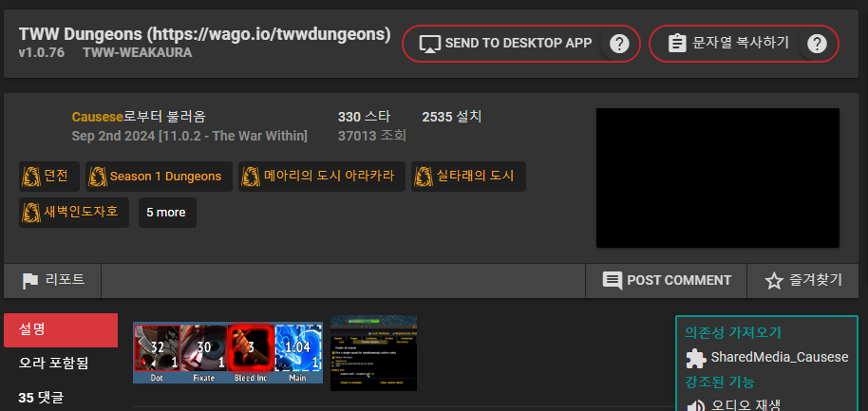
Task: Click the icon on 실타래의 도시 tag
Action: point(424,177)
